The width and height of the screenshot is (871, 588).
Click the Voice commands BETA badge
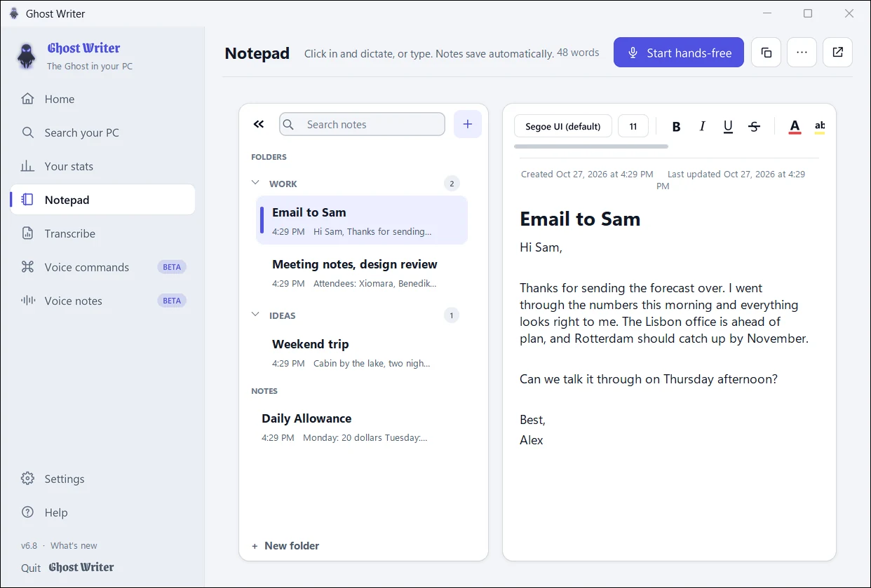coord(172,267)
